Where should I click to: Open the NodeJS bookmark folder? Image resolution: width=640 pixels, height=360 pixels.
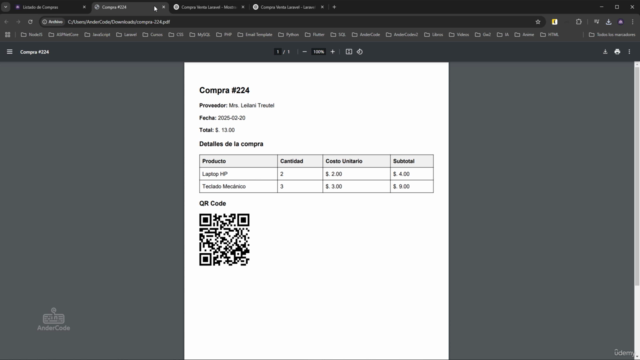[32, 35]
